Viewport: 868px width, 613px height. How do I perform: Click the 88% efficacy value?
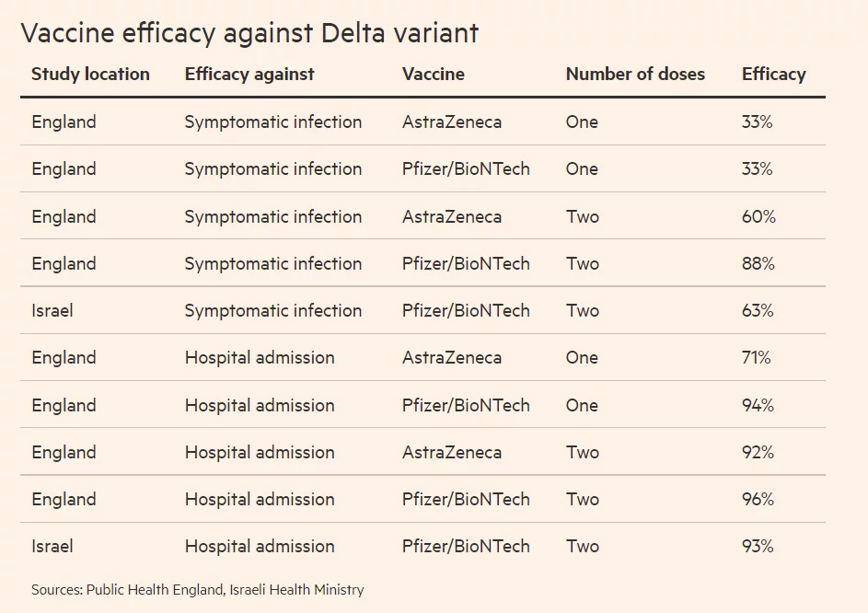758,263
